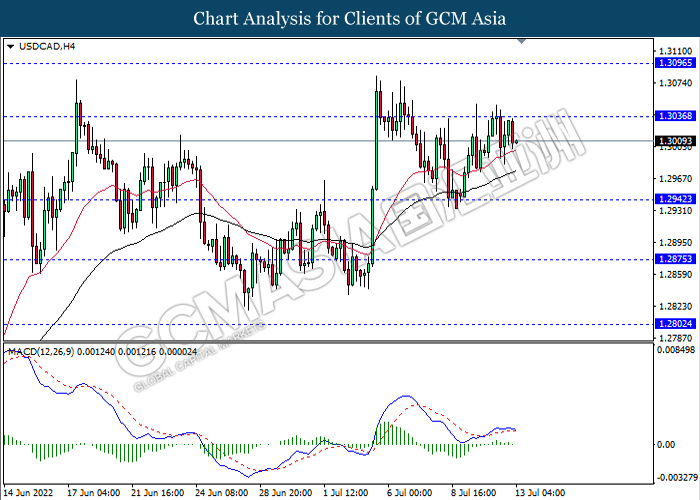This screenshot has width=700, height=500.
Task: Click the 1.30740 price axis value
Action: [x=675, y=83]
